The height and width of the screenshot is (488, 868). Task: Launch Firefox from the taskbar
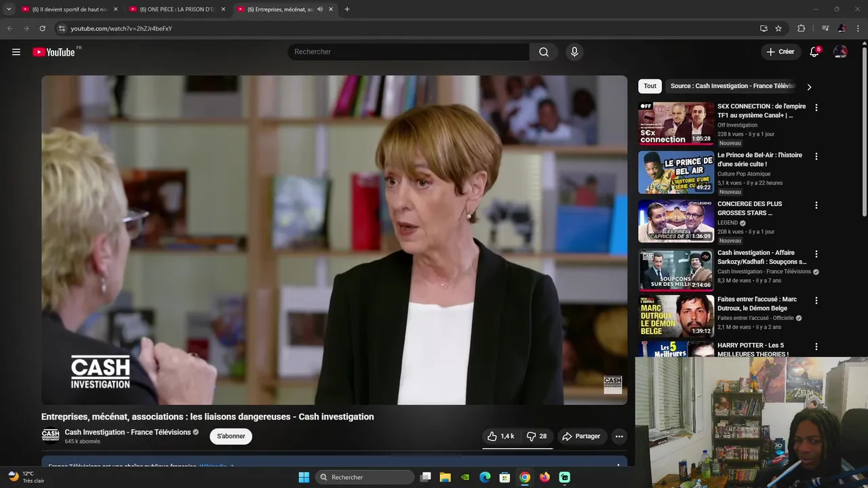pyautogui.click(x=545, y=477)
